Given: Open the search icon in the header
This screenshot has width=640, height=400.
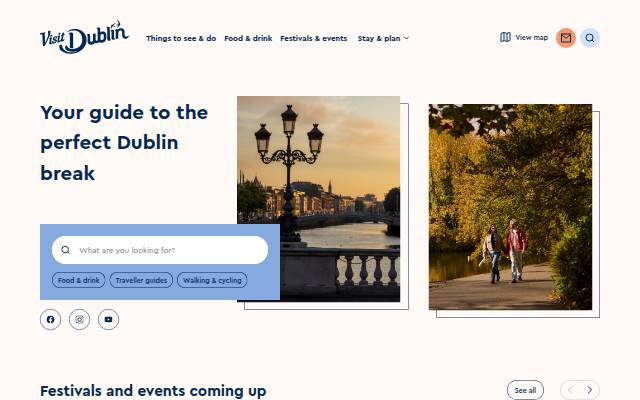Looking at the screenshot, I should point(590,38).
